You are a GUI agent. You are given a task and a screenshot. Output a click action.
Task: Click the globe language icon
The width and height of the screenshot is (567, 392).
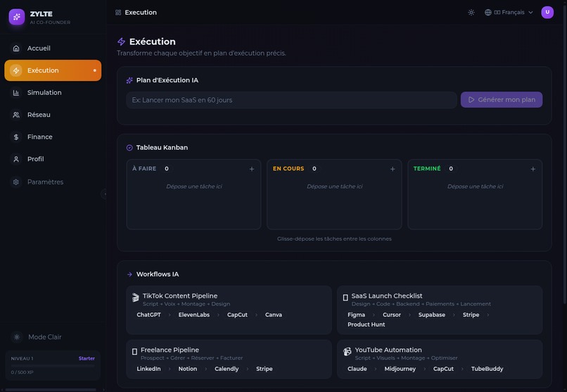[x=488, y=12]
